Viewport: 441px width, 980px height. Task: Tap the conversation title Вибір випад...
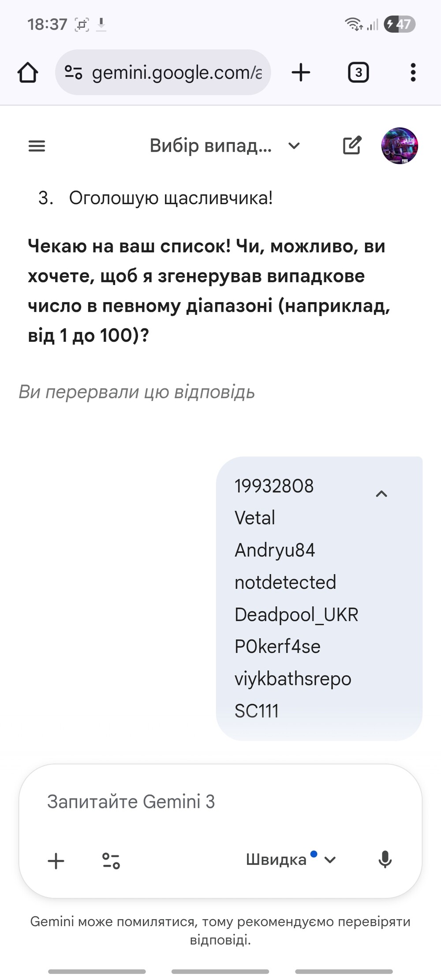210,146
